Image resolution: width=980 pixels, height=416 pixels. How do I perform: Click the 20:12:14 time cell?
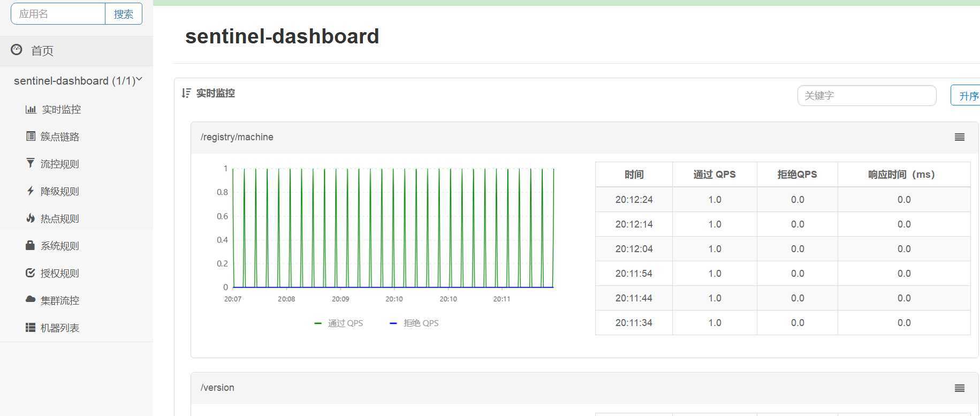(634, 224)
